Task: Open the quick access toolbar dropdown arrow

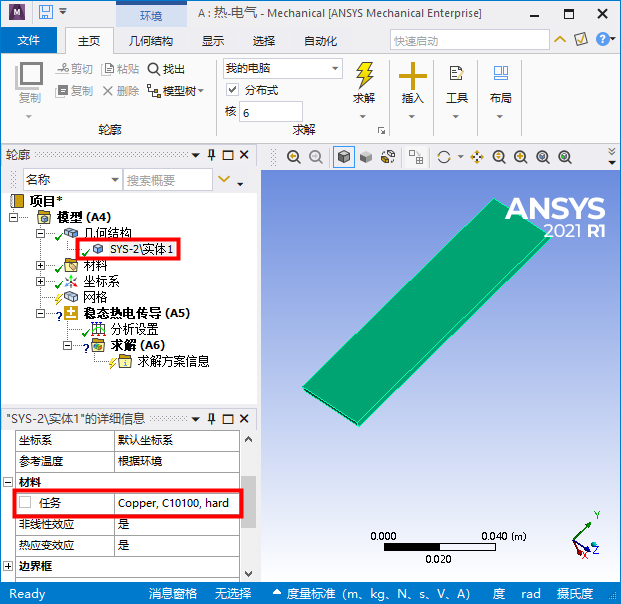Action: (x=63, y=11)
